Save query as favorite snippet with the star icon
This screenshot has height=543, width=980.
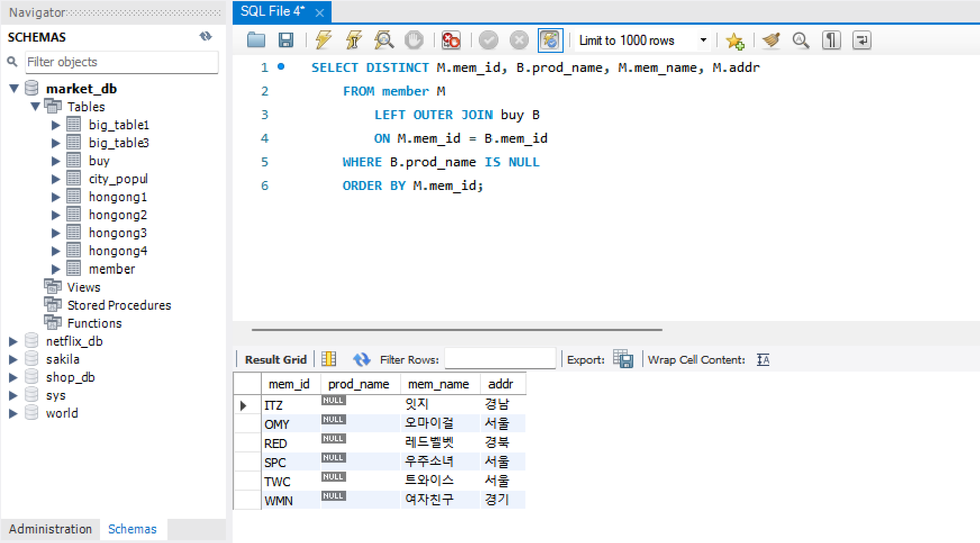[x=734, y=40]
